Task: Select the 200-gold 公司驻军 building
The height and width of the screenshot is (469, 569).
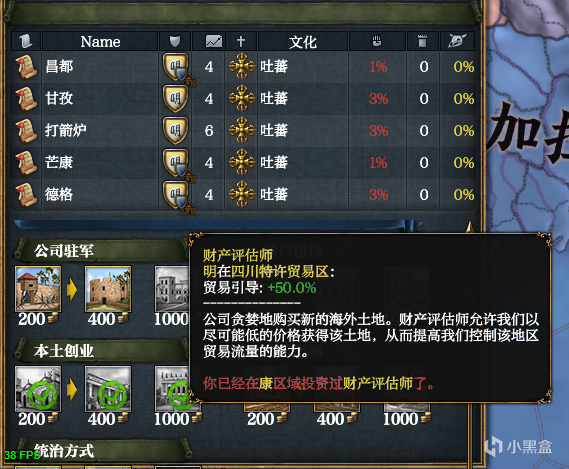Action: [38, 289]
